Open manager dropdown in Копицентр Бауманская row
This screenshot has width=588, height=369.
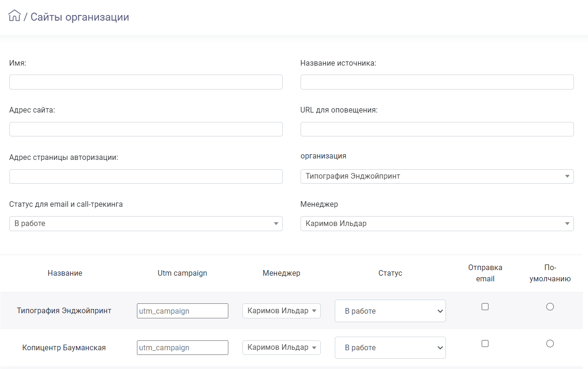click(x=281, y=347)
